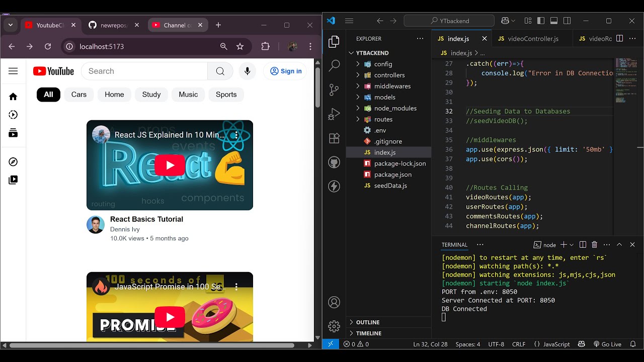Click YouTube Subscriptions sidebar icon

point(13,133)
